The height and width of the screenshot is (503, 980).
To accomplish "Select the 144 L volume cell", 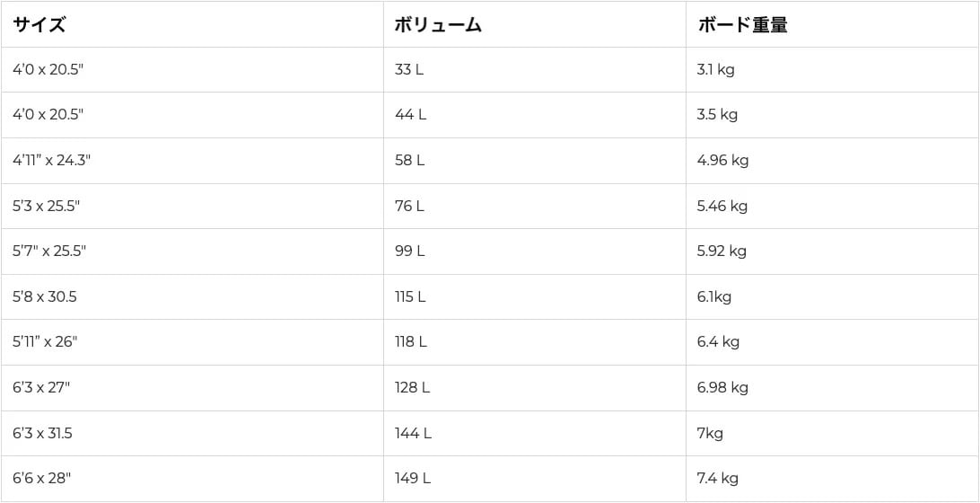I will pos(534,433).
